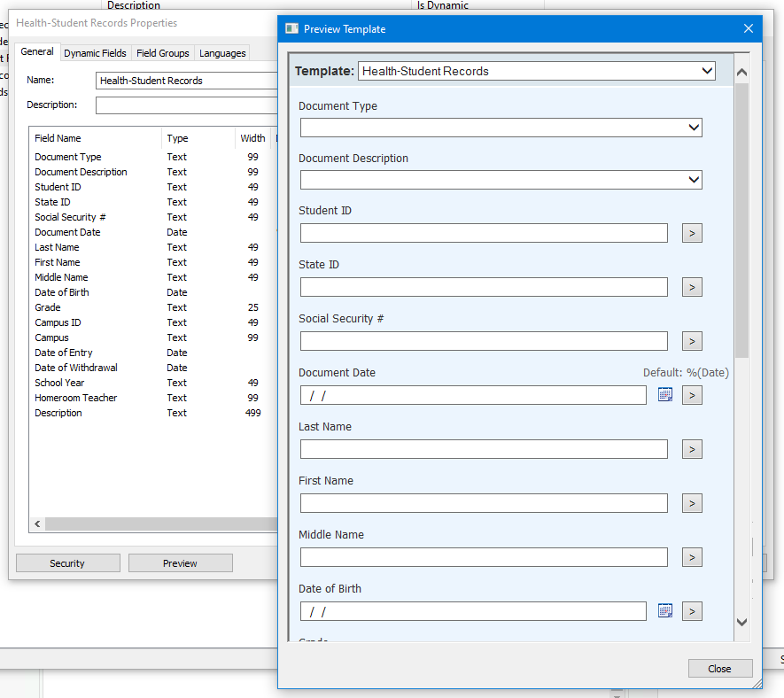Image resolution: width=784 pixels, height=698 pixels.
Task: Switch to the Dynamic Fields tab
Action: [x=95, y=53]
